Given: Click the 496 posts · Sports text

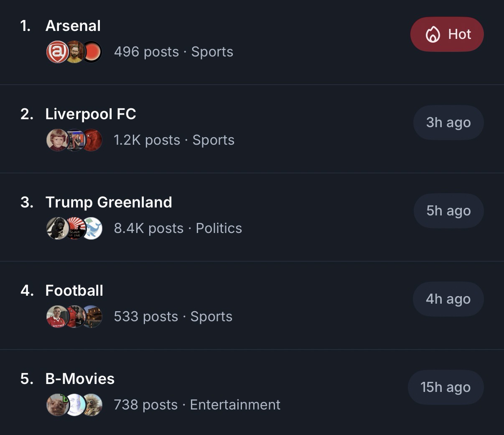Looking at the screenshot, I should coord(173,52).
